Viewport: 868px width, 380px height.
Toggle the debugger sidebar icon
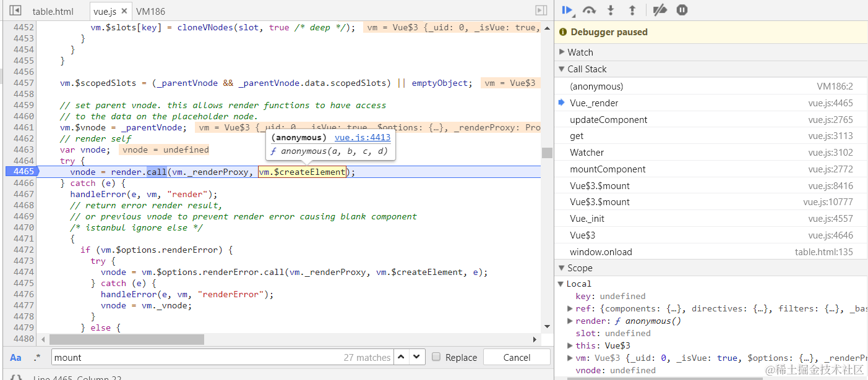541,11
